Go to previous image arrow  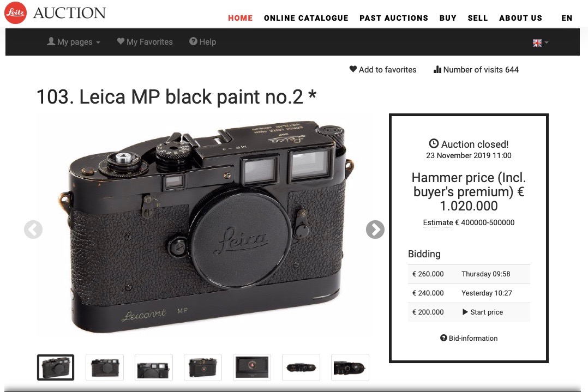[x=33, y=230]
